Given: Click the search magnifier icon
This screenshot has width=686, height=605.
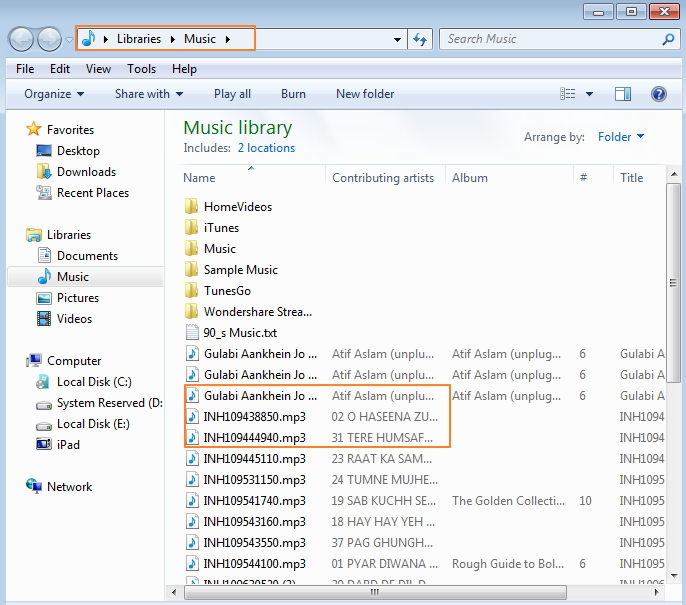Looking at the screenshot, I should coord(668,39).
